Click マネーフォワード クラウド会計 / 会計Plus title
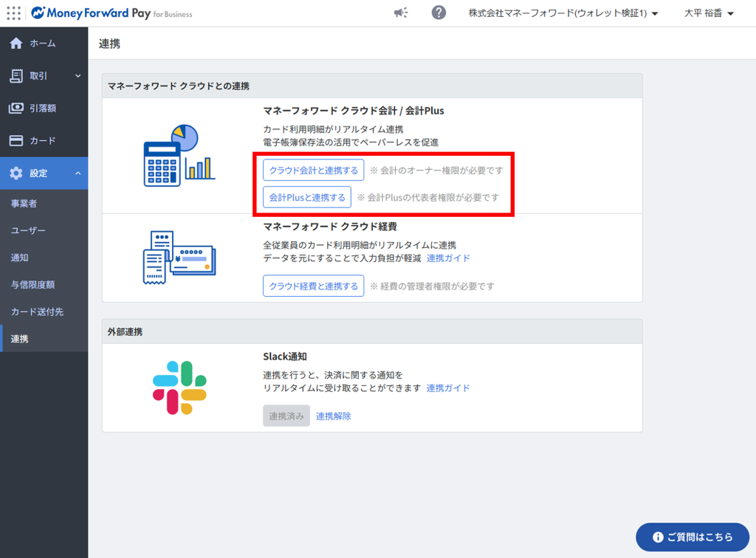The width and height of the screenshot is (756, 558). click(354, 111)
